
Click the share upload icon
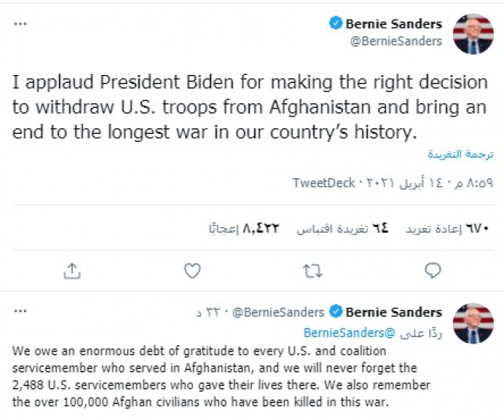(71, 270)
